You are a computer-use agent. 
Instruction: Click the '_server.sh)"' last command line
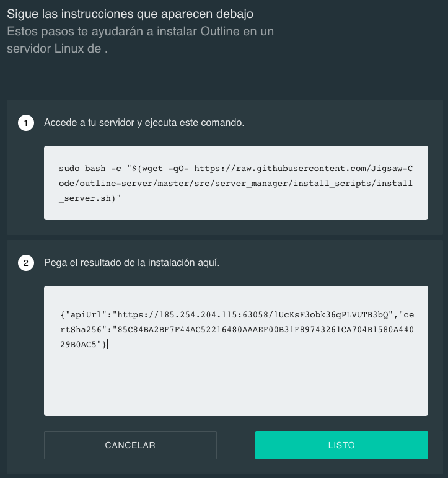(x=90, y=198)
